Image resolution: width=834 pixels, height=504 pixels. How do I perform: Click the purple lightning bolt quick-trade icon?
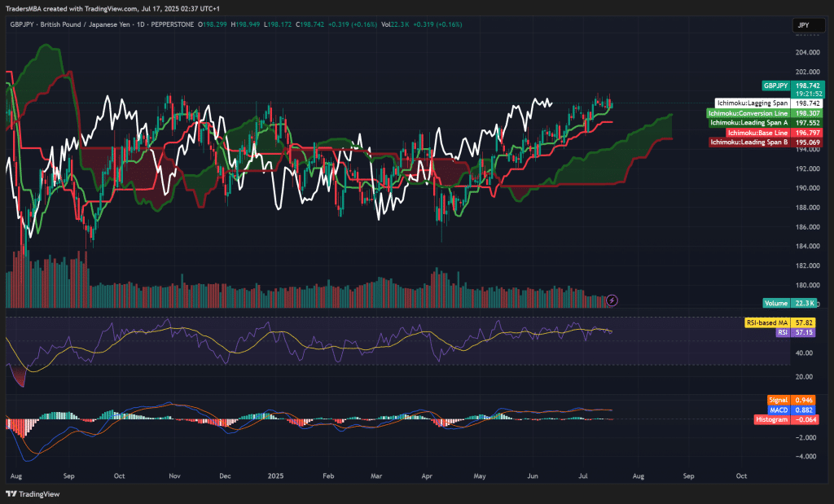click(612, 300)
